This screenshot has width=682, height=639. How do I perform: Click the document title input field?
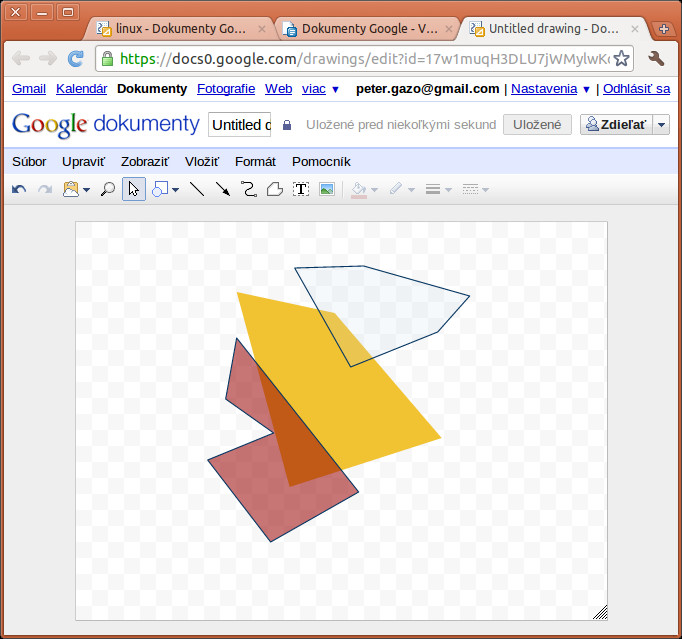(x=240, y=125)
